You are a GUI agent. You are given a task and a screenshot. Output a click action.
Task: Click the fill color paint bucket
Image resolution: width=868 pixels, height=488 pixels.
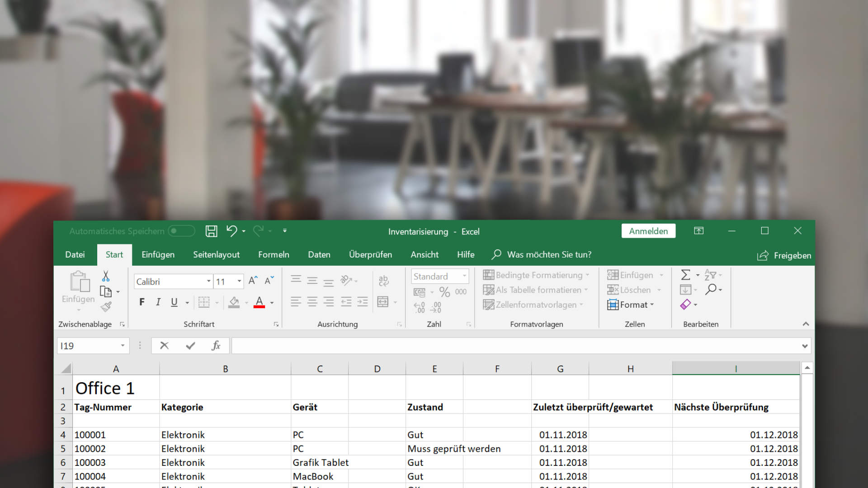(234, 302)
